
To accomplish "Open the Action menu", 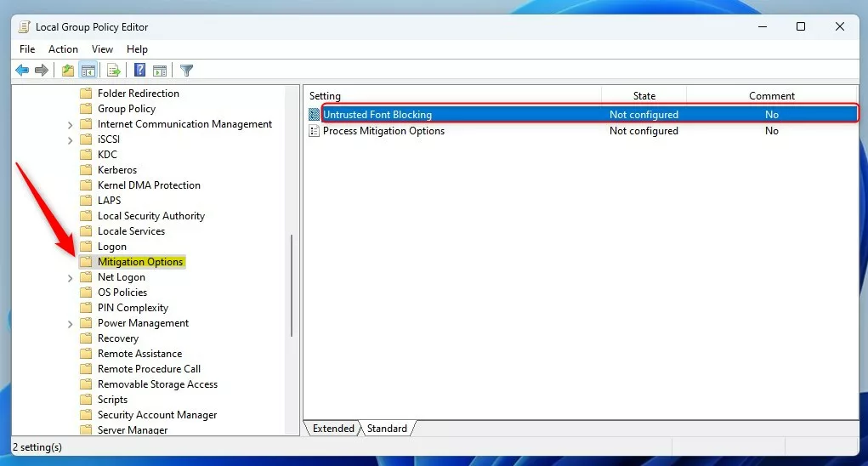I will pos(63,49).
